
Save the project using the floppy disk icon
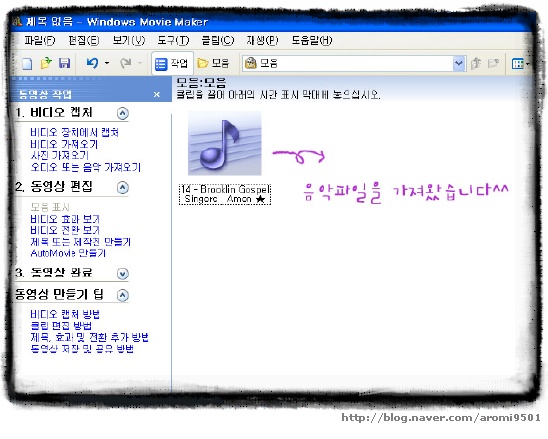(64, 63)
